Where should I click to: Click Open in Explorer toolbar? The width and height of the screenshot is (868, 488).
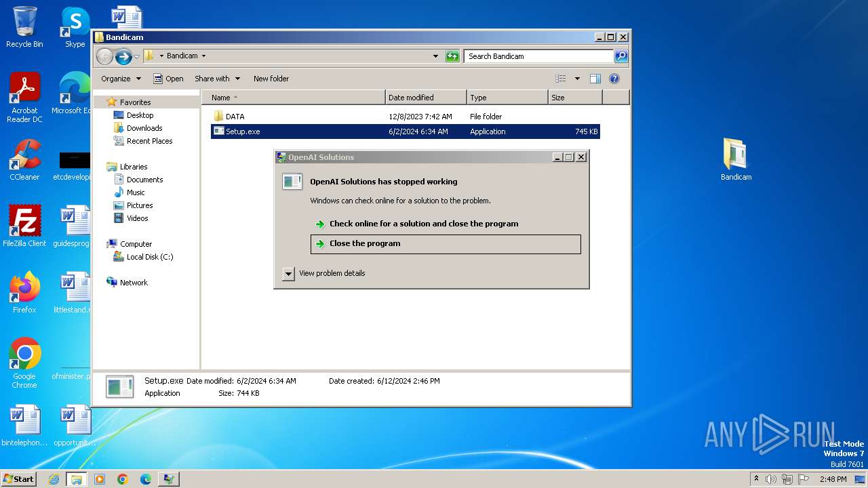(168, 79)
